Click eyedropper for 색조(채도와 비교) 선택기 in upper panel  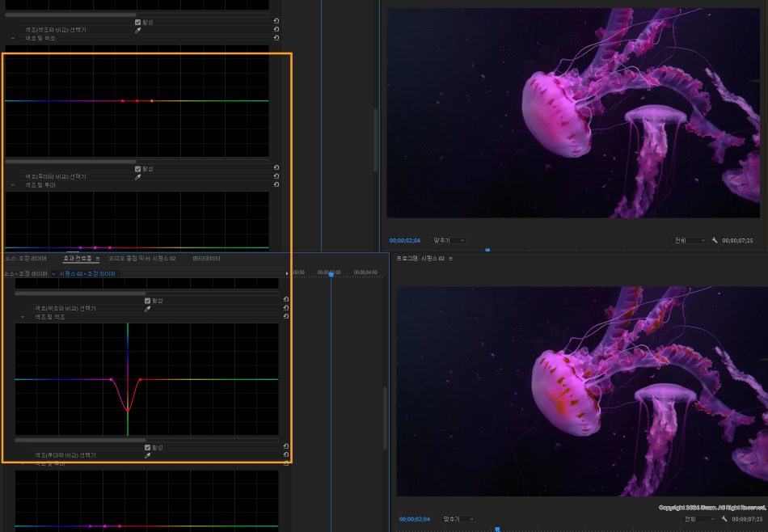pos(138,31)
